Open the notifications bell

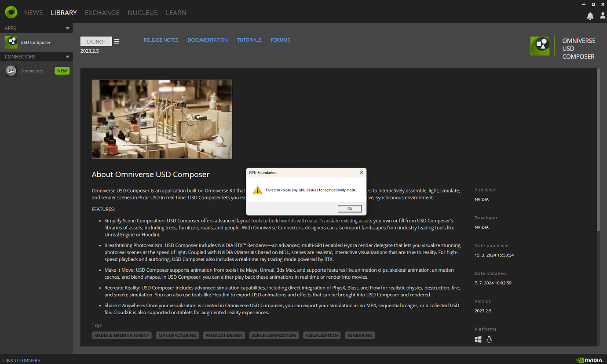590,15
